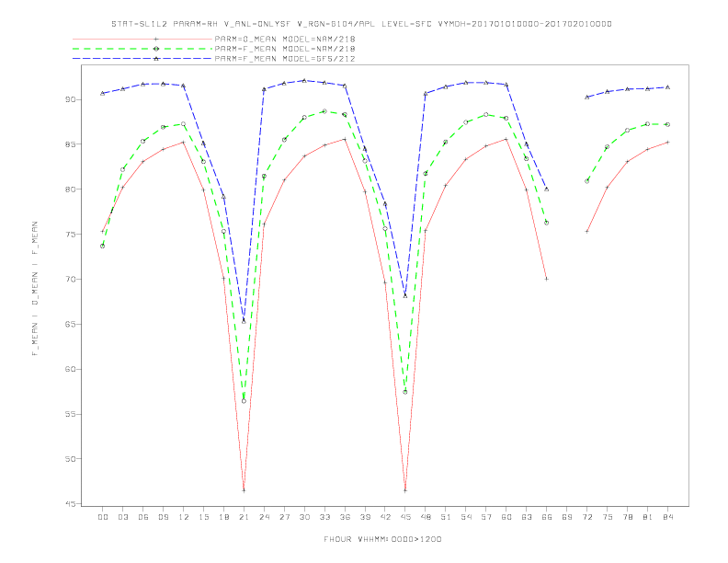This screenshot has width=728, height=563.
Task: Click x-axis tick label 09
Action: click(163, 517)
